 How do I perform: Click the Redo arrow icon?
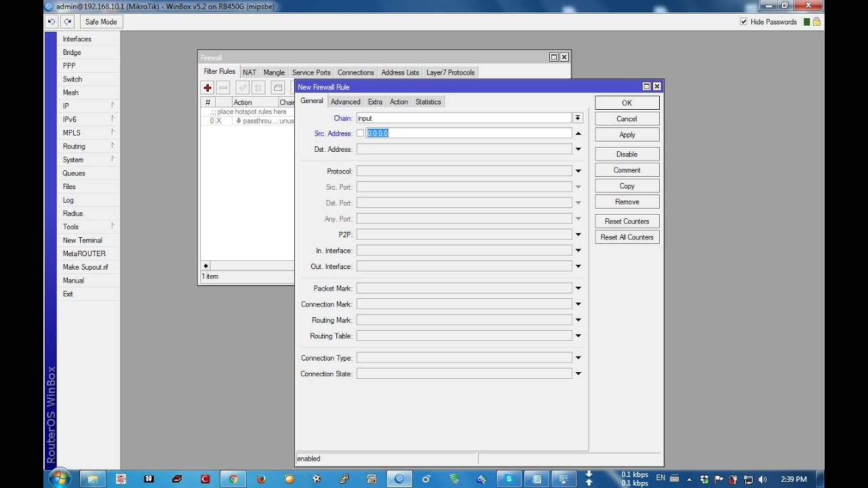[x=68, y=22]
